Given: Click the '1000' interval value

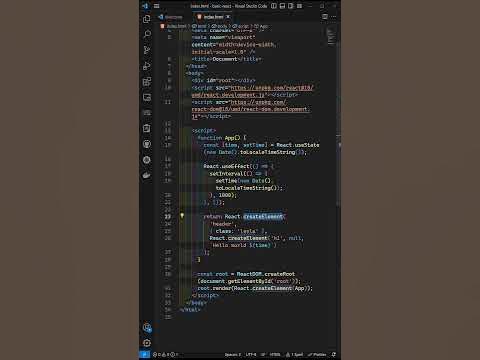Looking at the screenshot, I should coord(225,195).
